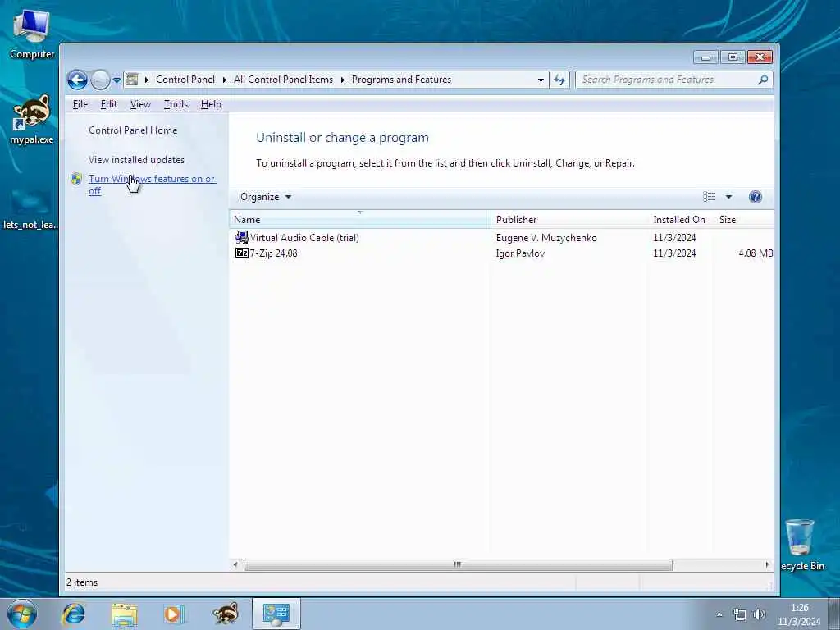Click publisher Eugene V. Muzychenko
Image resolution: width=840 pixels, height=630 pixels.
coord(546,237)
